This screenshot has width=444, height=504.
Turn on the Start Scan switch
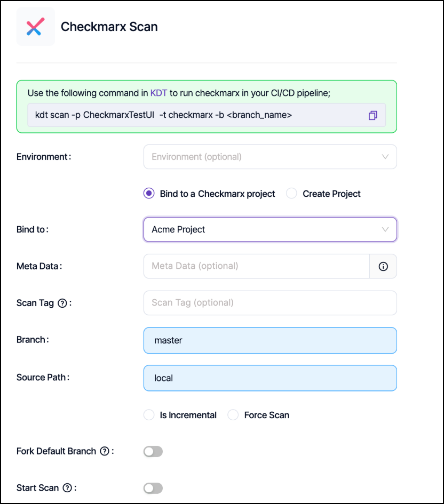153,488
